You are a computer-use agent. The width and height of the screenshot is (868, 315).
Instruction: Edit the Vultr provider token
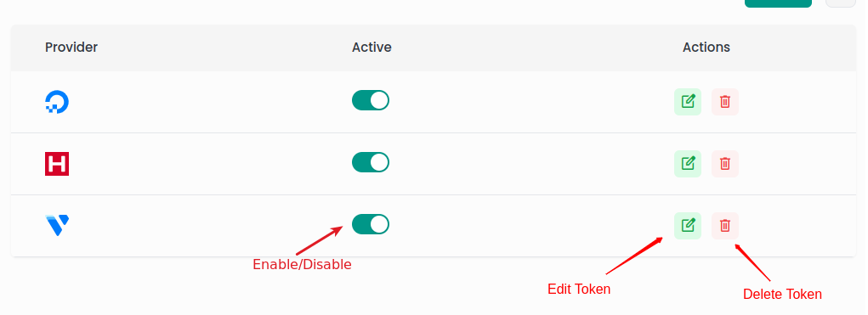click(688, 226)
